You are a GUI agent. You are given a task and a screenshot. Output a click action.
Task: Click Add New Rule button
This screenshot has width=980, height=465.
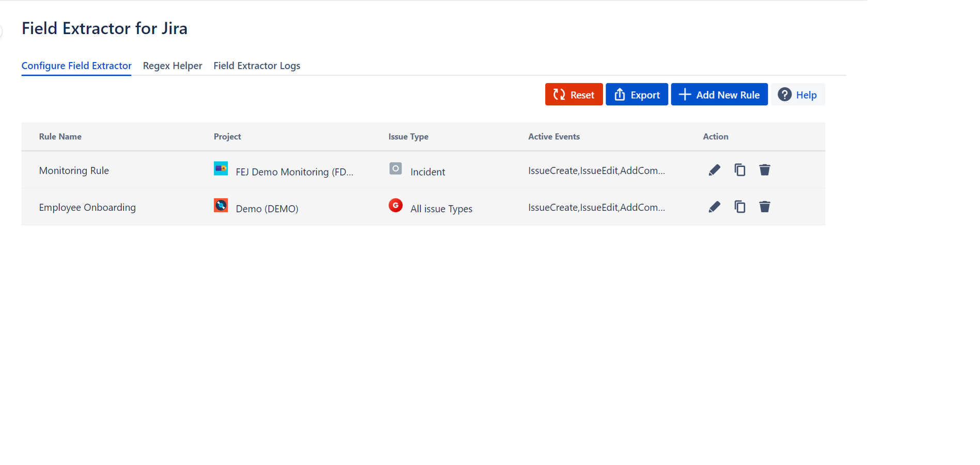719,95
